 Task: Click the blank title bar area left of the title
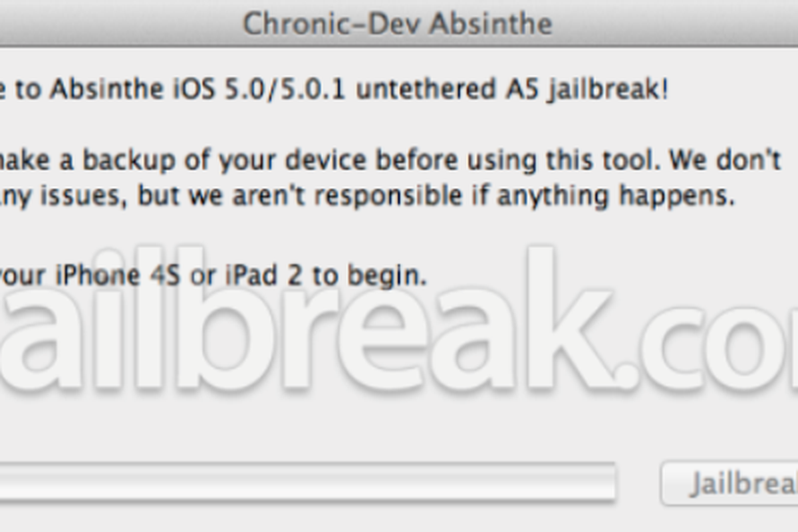point(120,23)
